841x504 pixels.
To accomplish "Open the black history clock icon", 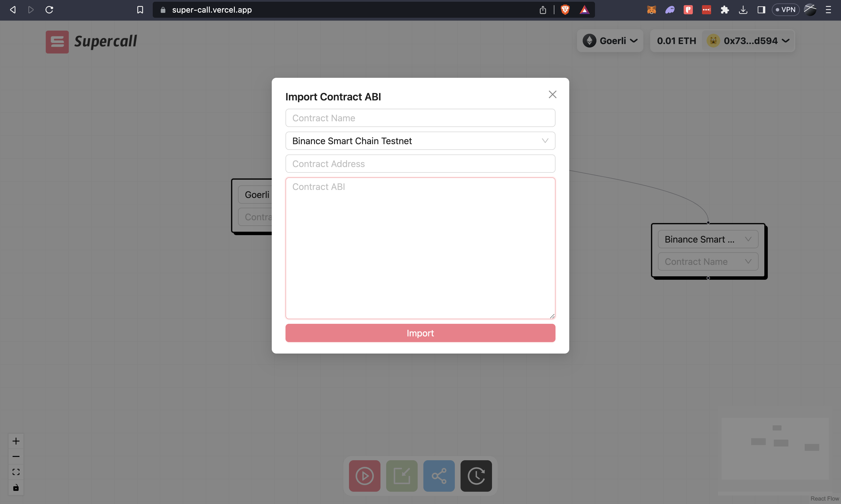I will pyautogui.click(x=476, y=476).
